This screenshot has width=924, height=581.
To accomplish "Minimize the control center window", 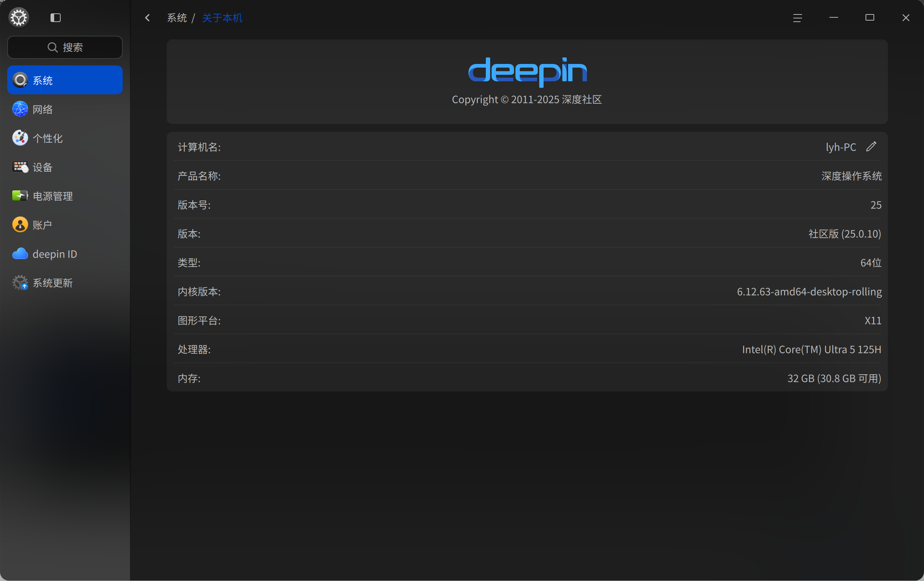I will coord(833,18).
